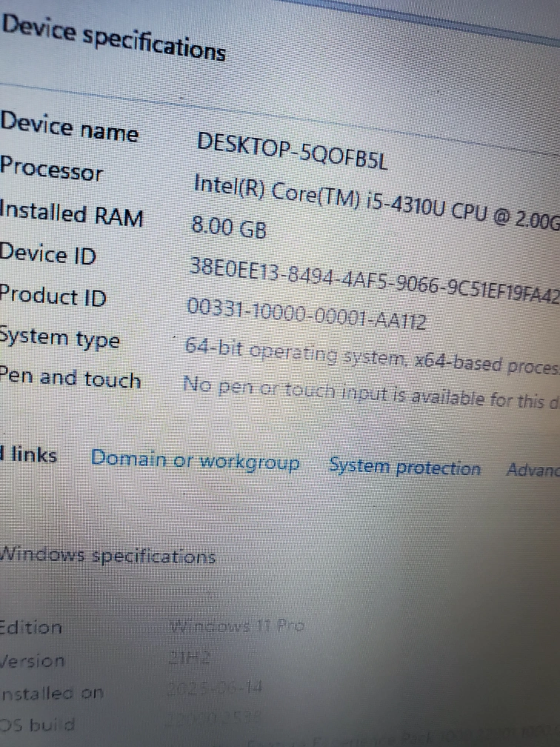The height and width of the screenshot is (747, 560).
Task: Click the Device specifications heading
Action: pyautogui.click(x=113, y=39)
